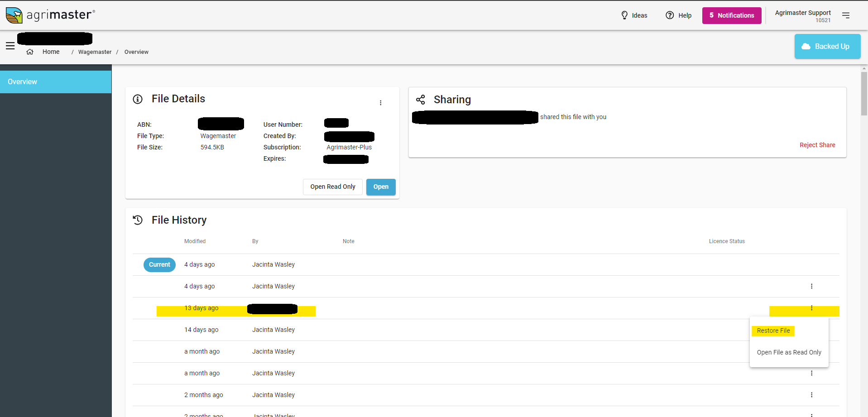Click Reject Share link
The height and width of the screenshot is (417, 868).
(x=817, y=145)
